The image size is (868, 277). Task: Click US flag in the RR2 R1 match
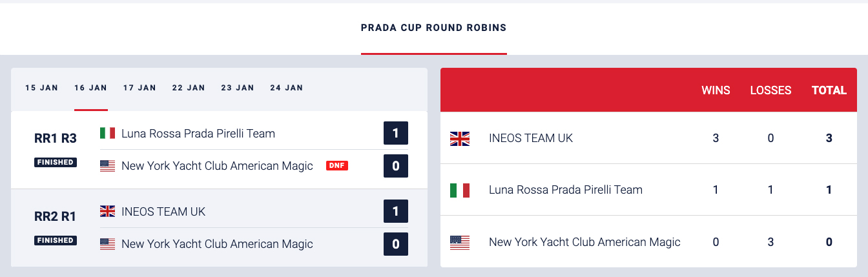(x=107, y=244)
